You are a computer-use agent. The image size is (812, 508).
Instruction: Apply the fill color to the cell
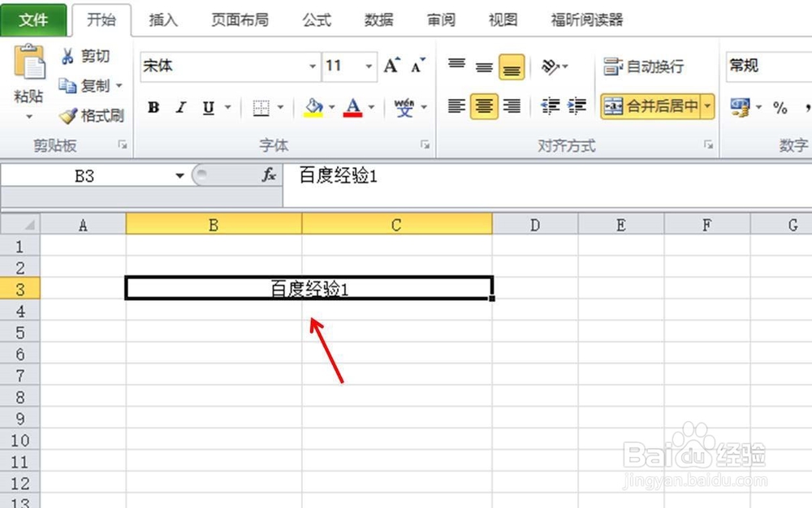click(x=315, y=107)
